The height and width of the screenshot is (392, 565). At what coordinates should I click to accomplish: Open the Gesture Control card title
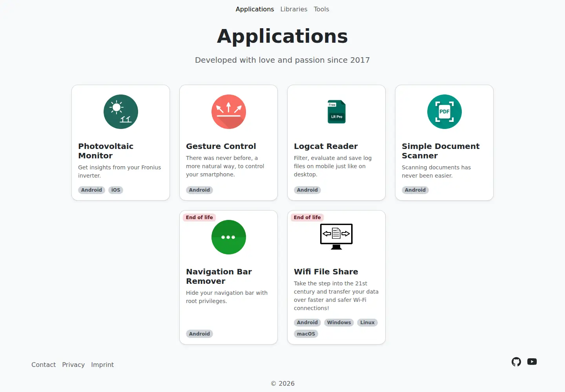tap(221, 146)
